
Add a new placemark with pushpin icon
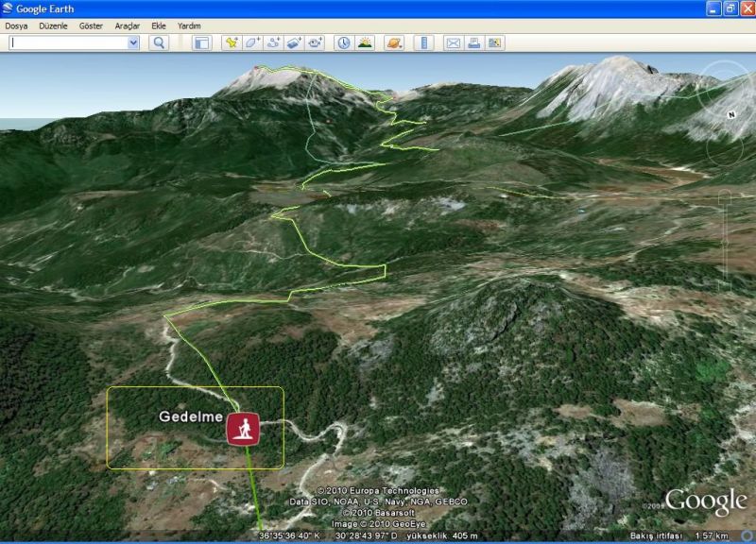[232, 42]
